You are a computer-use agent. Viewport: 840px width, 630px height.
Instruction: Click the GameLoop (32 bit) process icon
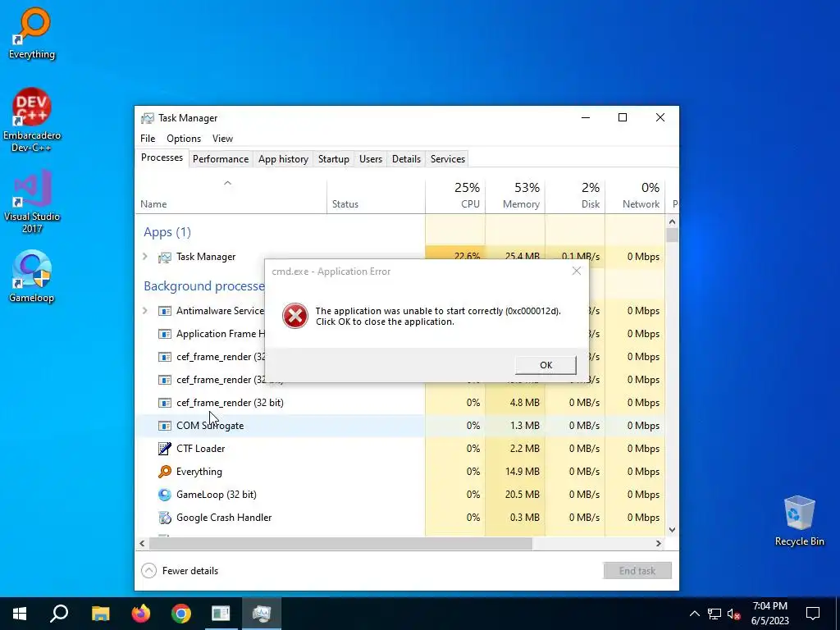164,495
